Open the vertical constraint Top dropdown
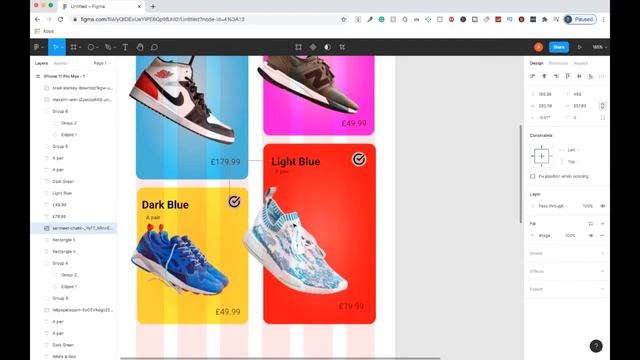Viewport: 640px width, 360px height. [x=571, y=162]
